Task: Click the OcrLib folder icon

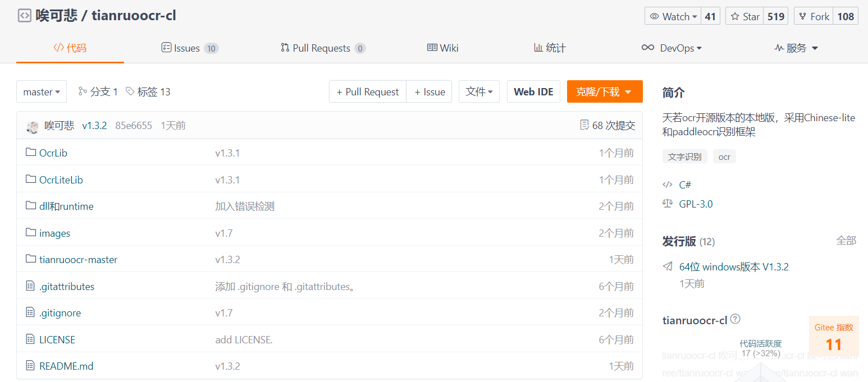Action: point(31,153)
